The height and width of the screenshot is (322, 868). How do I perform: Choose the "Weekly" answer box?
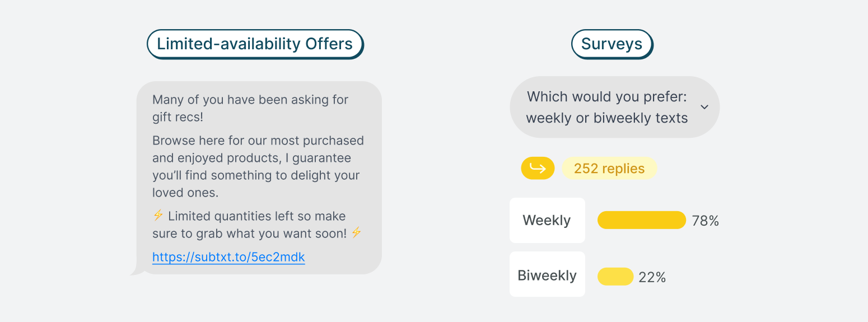[547, 220]
